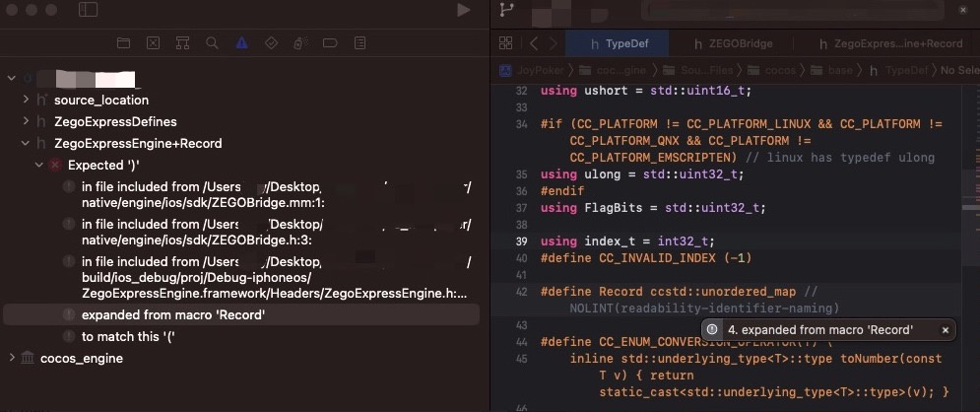Select the Expected ')' error row
This screenshot has height=412, width=980.
241,165
